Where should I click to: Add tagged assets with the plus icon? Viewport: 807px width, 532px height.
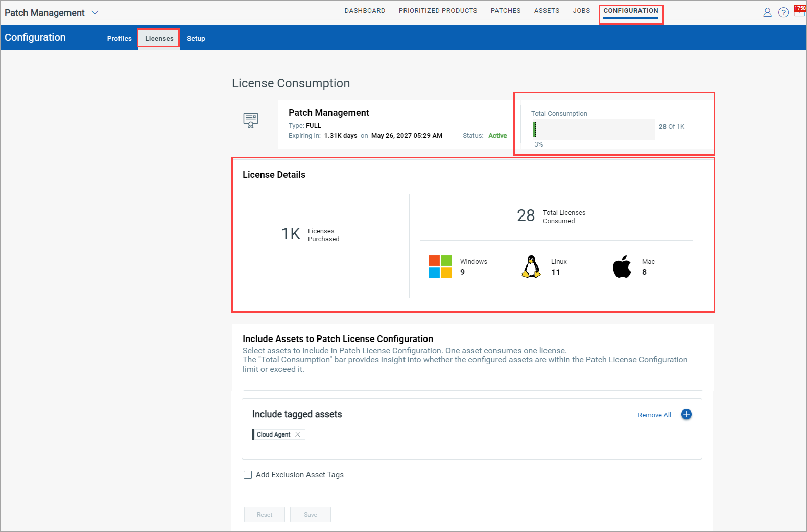coord(686,415)
